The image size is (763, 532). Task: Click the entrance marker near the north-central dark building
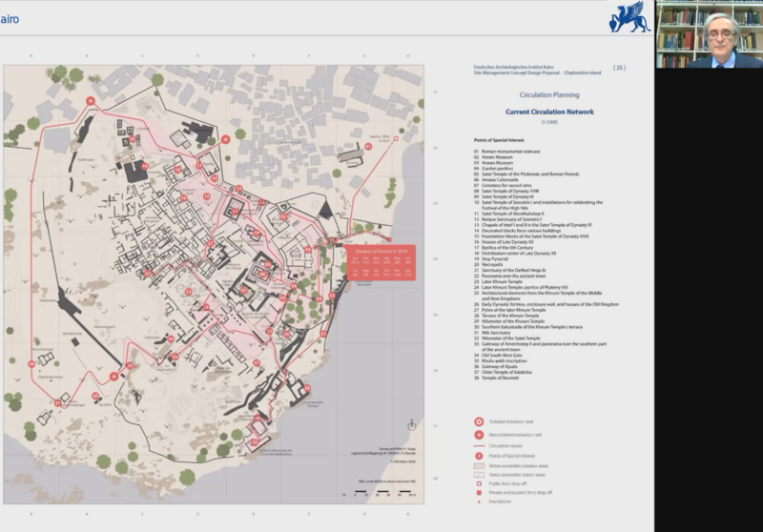[x=225, y=139]
